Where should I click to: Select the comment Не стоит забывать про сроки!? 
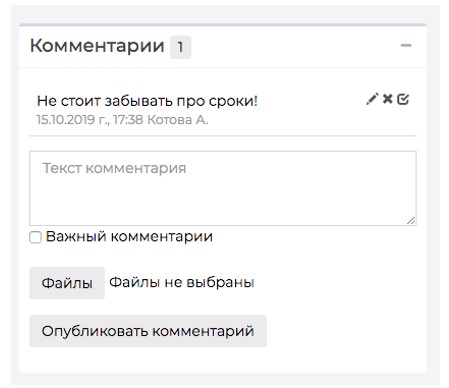(147, 101)
